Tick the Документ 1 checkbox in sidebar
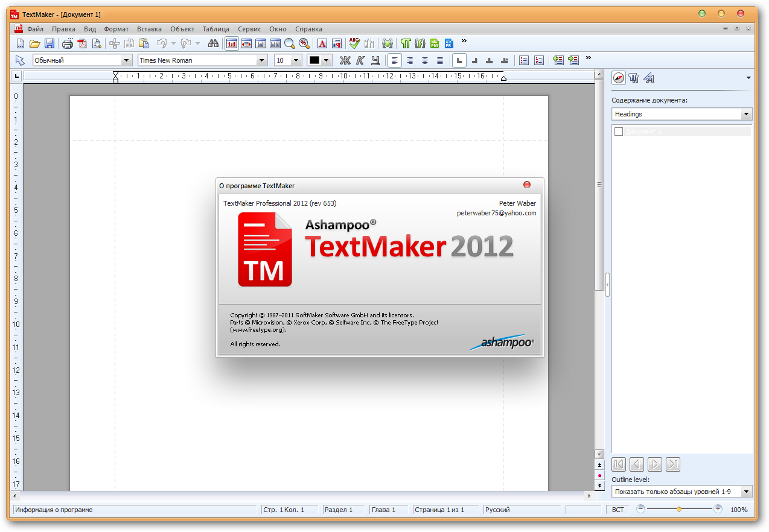The height and width of the screenshot is (532, 769). pyautogui.click(x=618, y=131)
